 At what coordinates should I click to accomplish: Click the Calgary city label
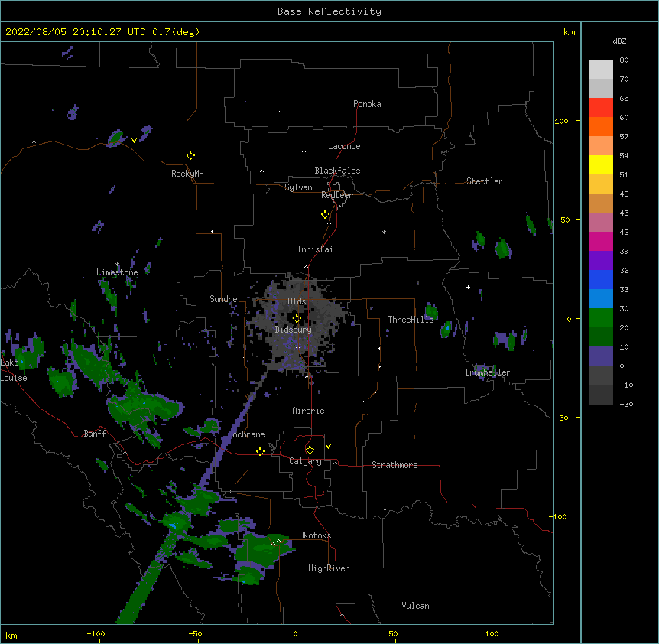[x=305, y=461]
